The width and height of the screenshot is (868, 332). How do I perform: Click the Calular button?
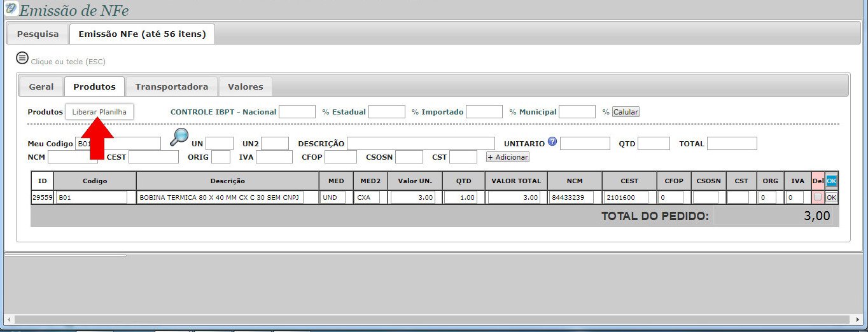coord(626,112)
